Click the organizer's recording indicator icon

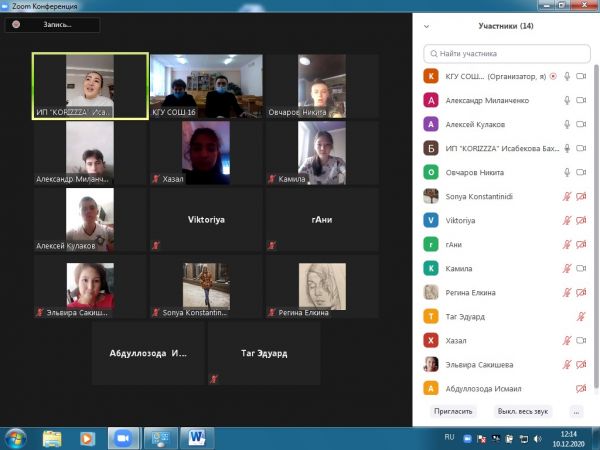[552, 76]
